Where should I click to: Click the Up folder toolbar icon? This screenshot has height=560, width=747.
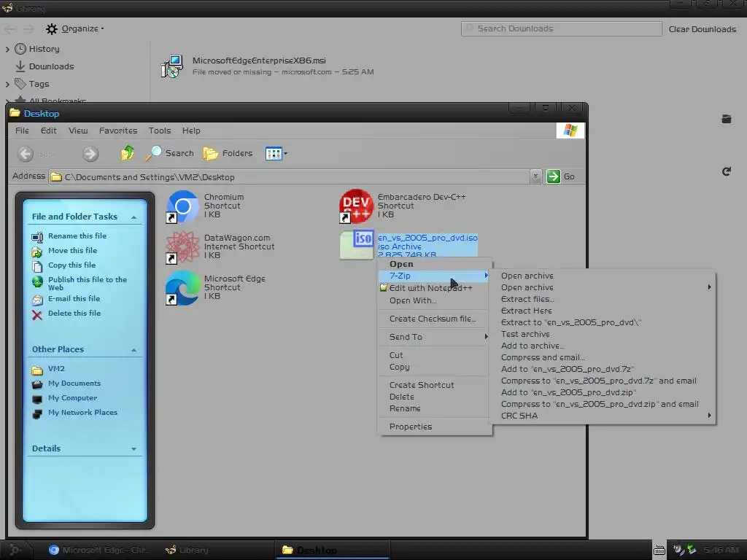click(x=127, y=153)
